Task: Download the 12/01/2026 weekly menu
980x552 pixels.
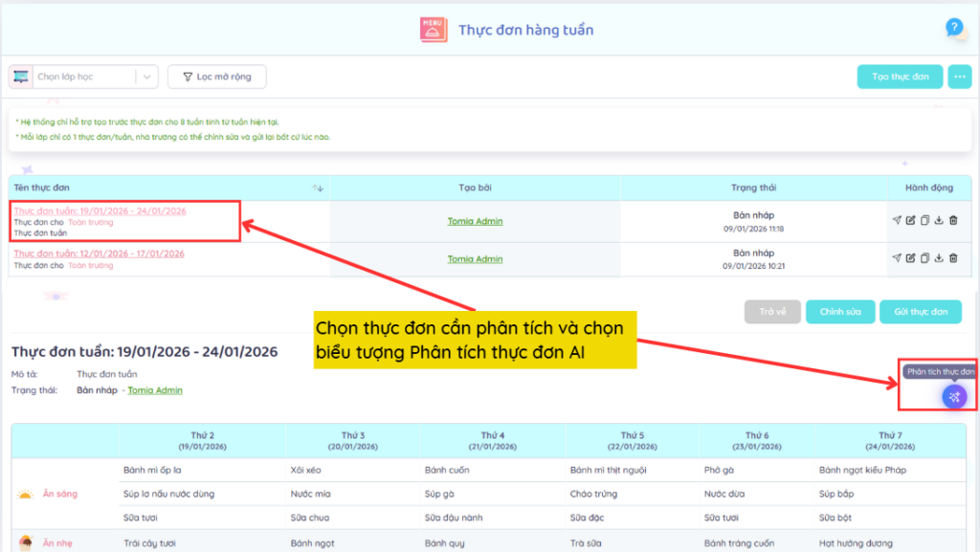Action: click(939, 257)
